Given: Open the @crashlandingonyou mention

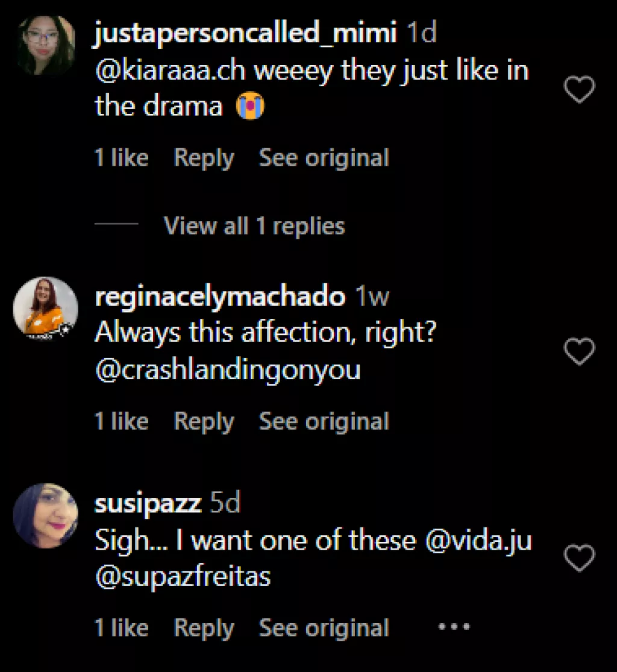Looking at the screenshot, I should 228,369.
